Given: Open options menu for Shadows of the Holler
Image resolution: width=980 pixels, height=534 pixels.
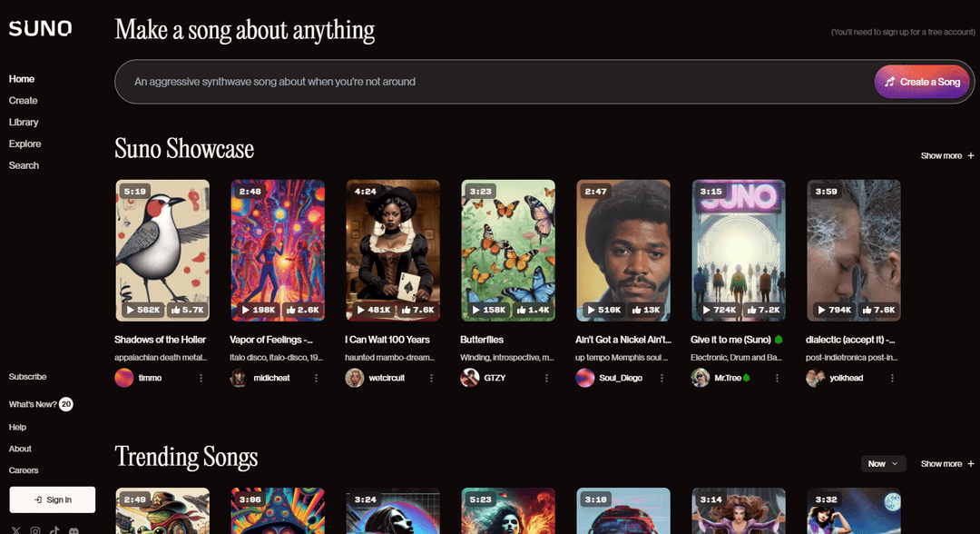Looking at the screenshot, I should 201,378.
